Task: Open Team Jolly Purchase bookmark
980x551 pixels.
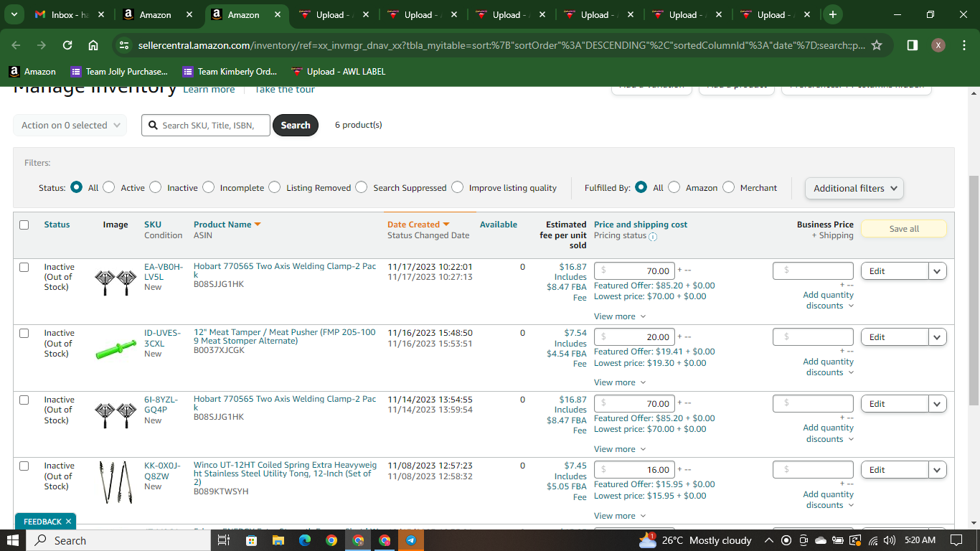Action: [119, 72]
